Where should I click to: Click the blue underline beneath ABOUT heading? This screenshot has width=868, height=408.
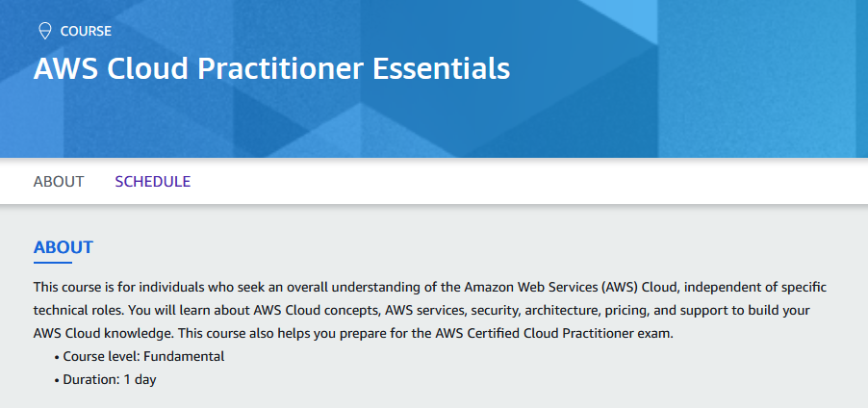[x=53, y=263]
